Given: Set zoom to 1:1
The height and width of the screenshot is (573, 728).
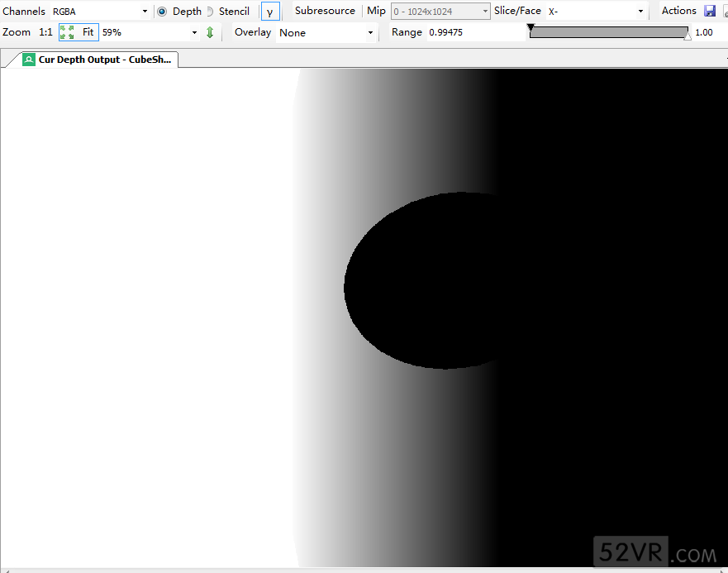Looking at the screenshot, I should point(45,32).
